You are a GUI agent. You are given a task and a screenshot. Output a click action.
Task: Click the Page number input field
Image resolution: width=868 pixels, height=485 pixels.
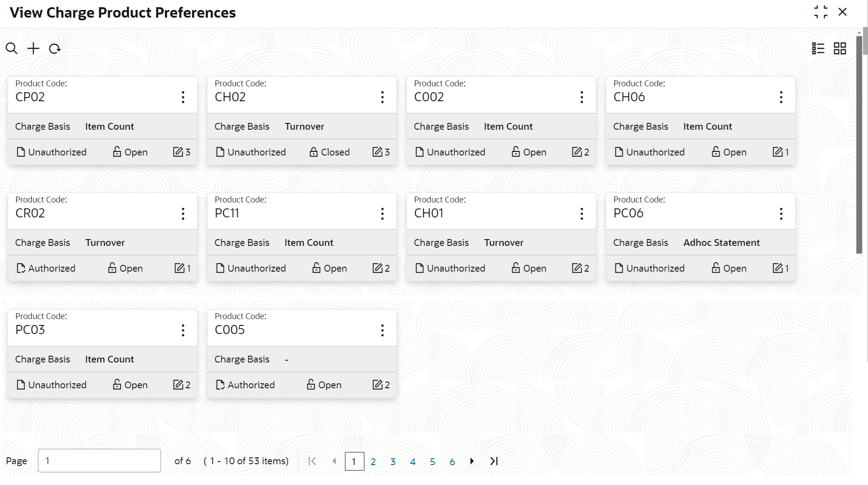99,461
